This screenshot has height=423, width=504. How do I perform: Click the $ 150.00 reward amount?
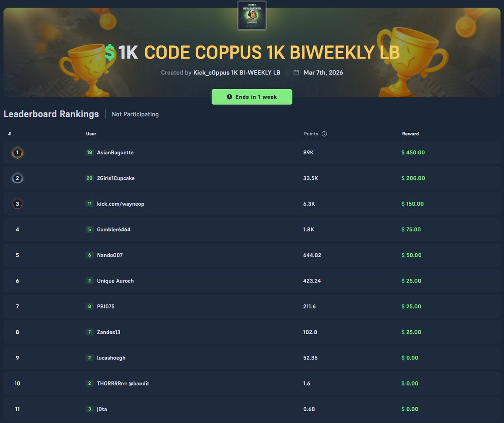point(412,204)
